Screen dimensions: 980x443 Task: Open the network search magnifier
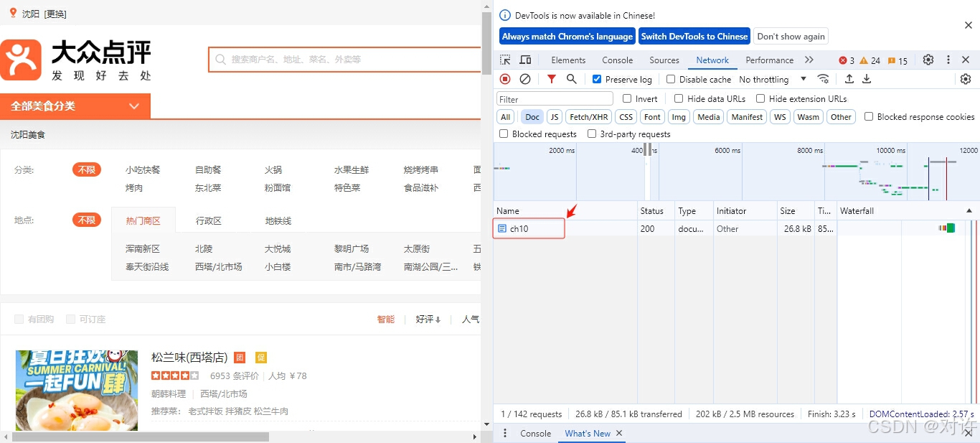[571, 79]
